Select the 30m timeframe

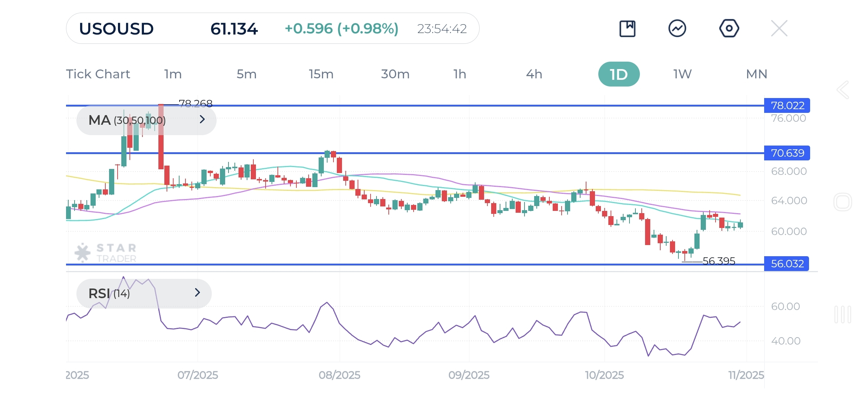pos(395,74)
